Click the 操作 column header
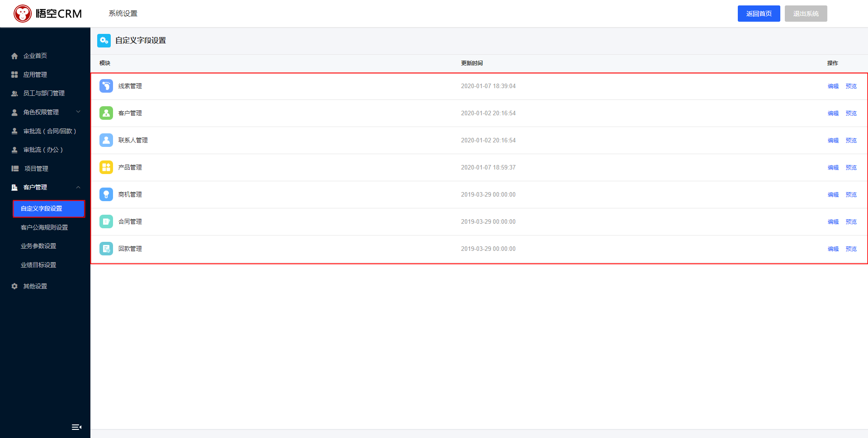This screenshot has width=868, height=438. (x=833, y=63)
